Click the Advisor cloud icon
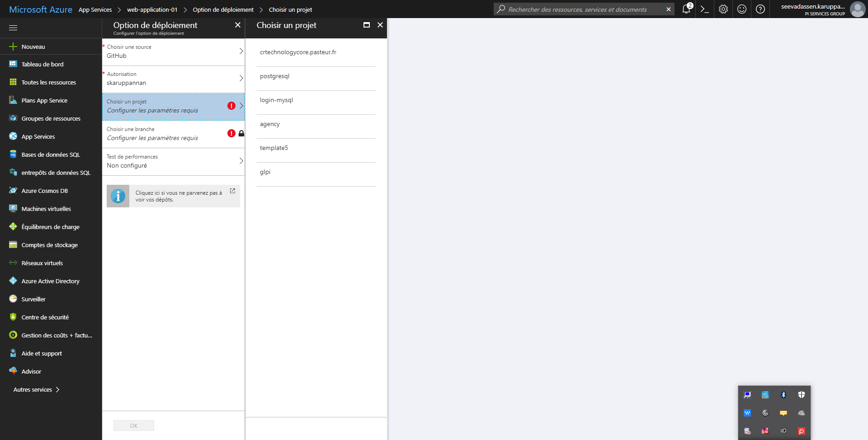The height and width of the screenshot is (440, 868). (x=13, y=371)
